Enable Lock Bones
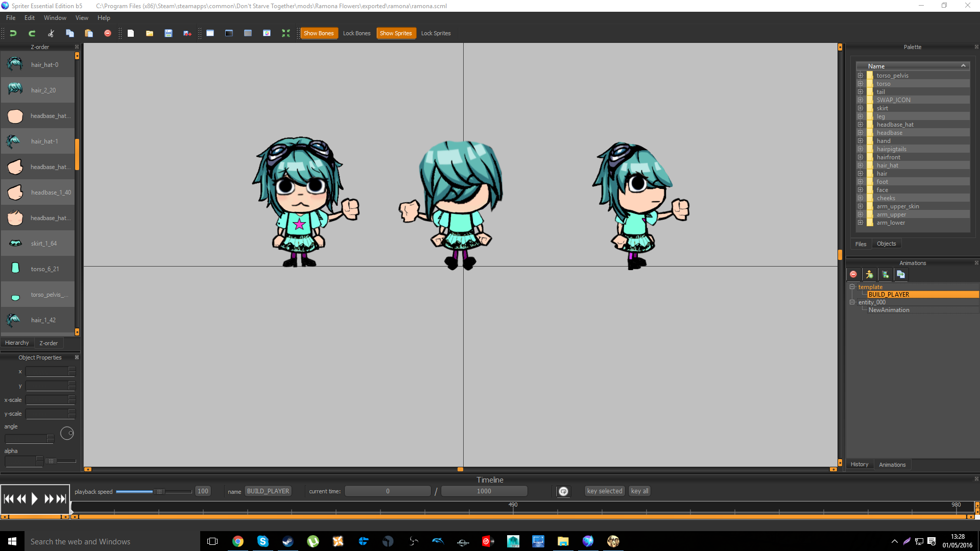This screenshot has width=980, height=551. point(356,33)
